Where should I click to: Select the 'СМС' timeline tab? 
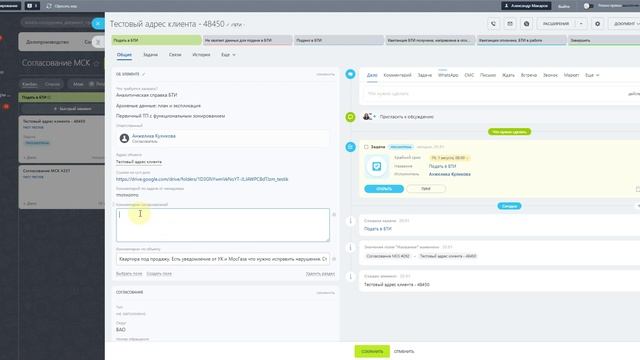click(x=469, y=75)
